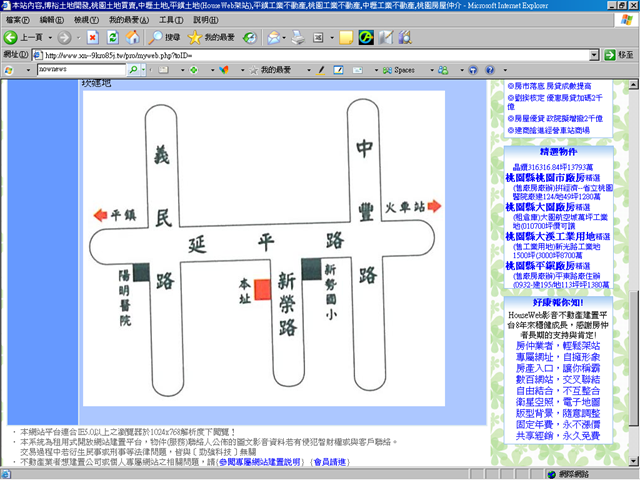Click the page scrollbar up arrow

[633, 84]
